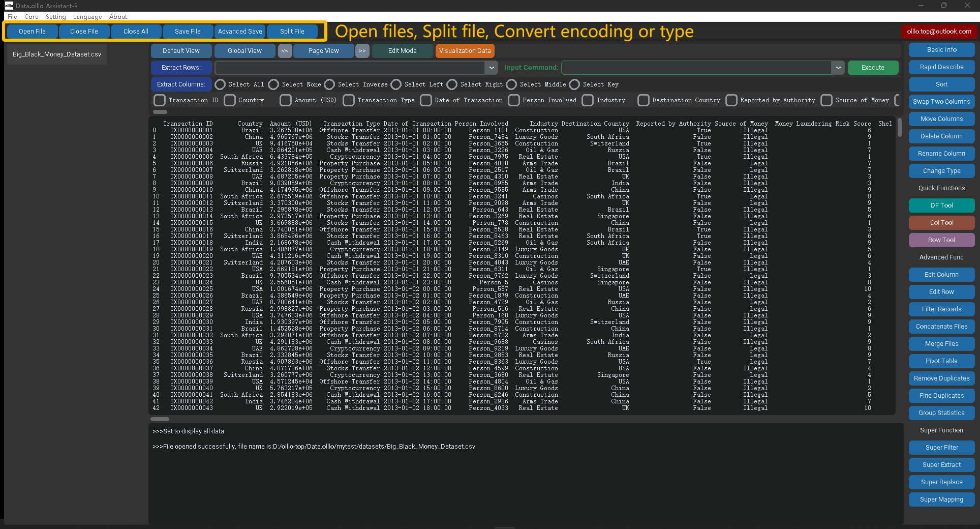The width and height of the screenshot is (980, 529).
Task: Check the Destination Country column checkbox
Action: pyautogui.click(x=644, y=100)
